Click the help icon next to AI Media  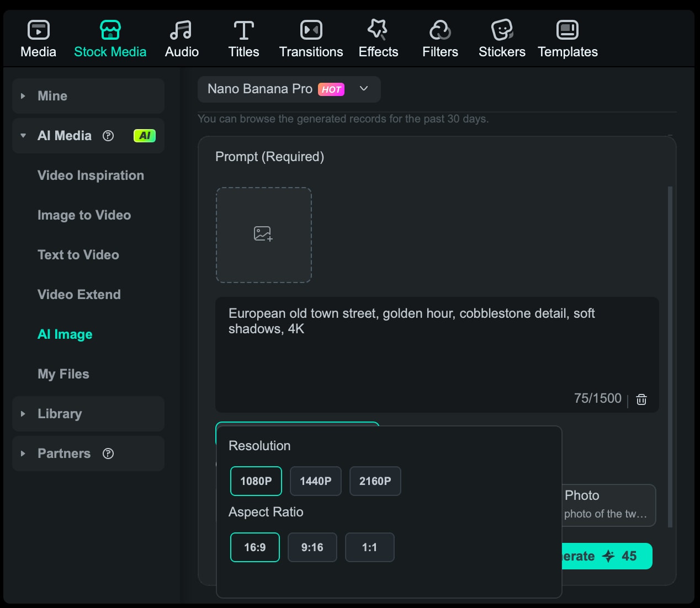pyautogui.click(x=108, y=136)
